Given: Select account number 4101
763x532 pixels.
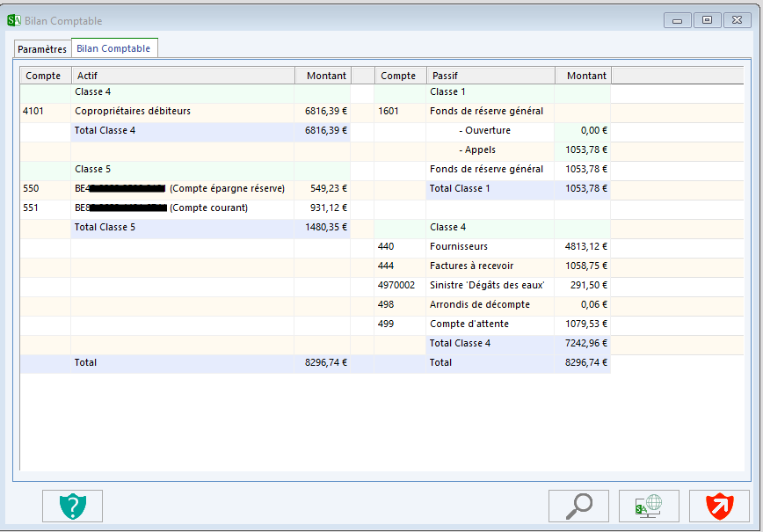Looking at the screenshot, I should click(x=33, y=111).
